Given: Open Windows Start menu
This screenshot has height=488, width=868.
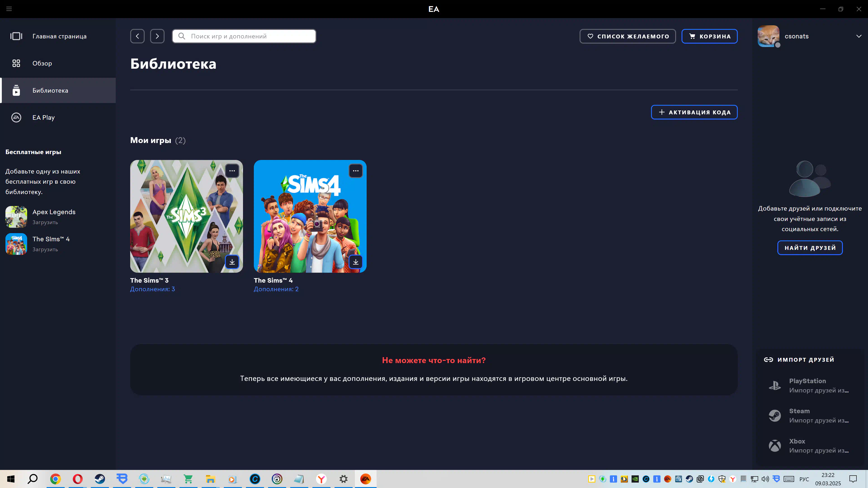Looking at the screenshot, I should [x=11, y=479].
